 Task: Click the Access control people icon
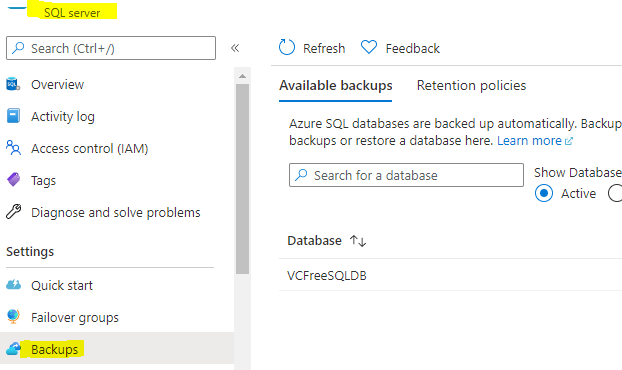click(x=13, y=148)
